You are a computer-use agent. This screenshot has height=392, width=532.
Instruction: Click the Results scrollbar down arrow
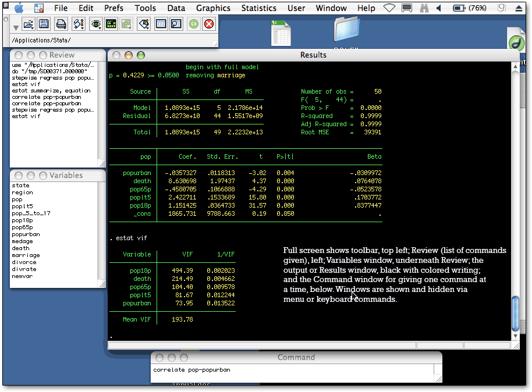click(x=515, y=336)
